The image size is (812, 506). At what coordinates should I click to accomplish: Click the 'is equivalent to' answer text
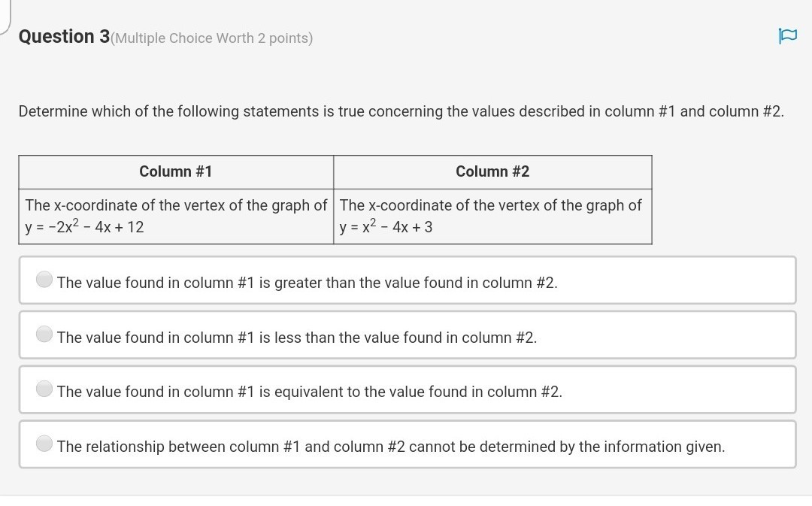(x=309, y=392)
